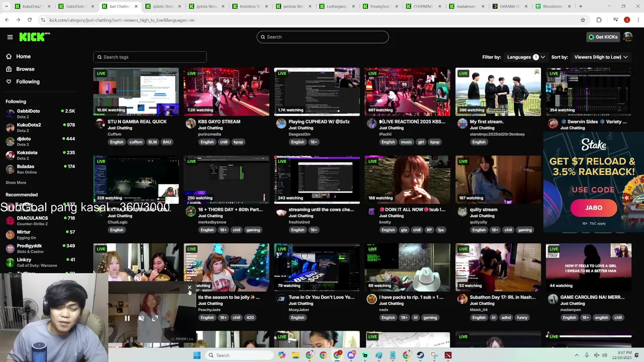This screenshot has height=362, width=644.
Task: Open browser extensions puzzle icon
Action: click(x=599, y=20)
